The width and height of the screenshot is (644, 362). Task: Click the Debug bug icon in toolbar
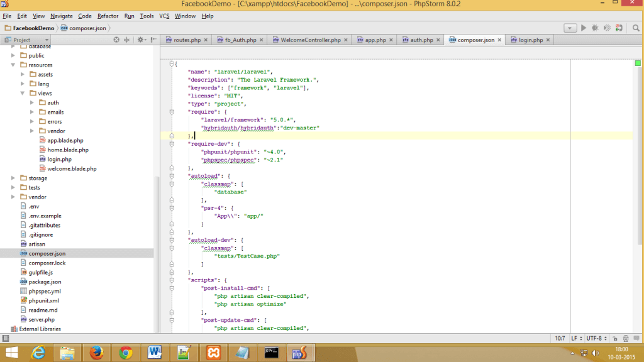point(595,28)
